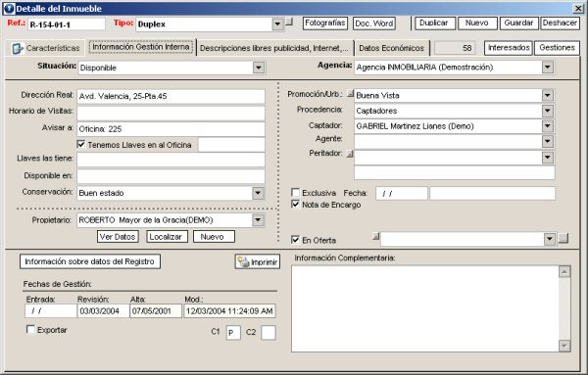This screenshot has width=588, height=375.
Task: Click Ver Datos for the propietario
Action: pyautogui.click(x=118, y=237)
